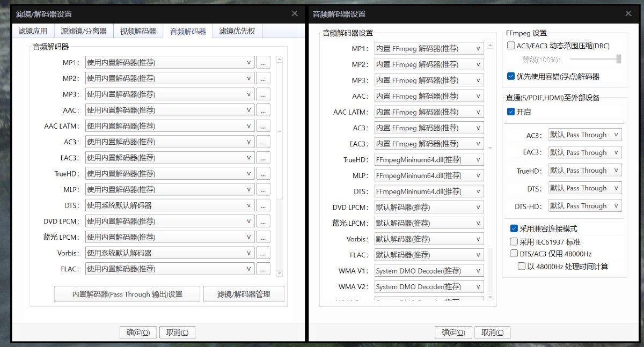This screenshot has height=347, width=644.
Task: Click the '...' button next to EAC3
Action: 263,158
